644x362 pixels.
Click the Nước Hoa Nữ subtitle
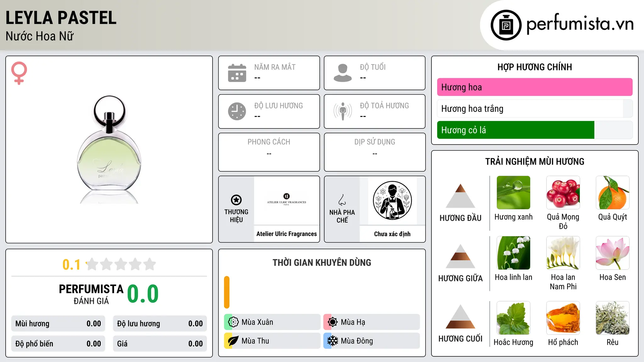(x=40, y=36)
